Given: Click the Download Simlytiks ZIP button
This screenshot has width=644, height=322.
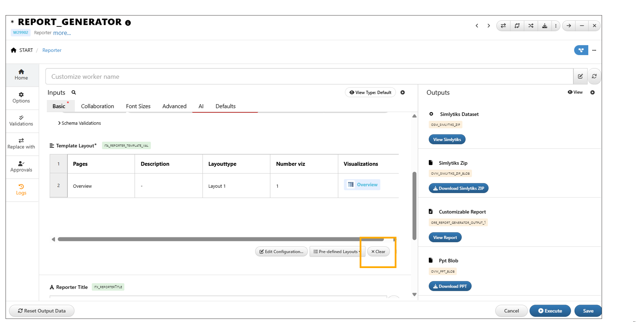Looking at the screenshot, I should point(458,188).
